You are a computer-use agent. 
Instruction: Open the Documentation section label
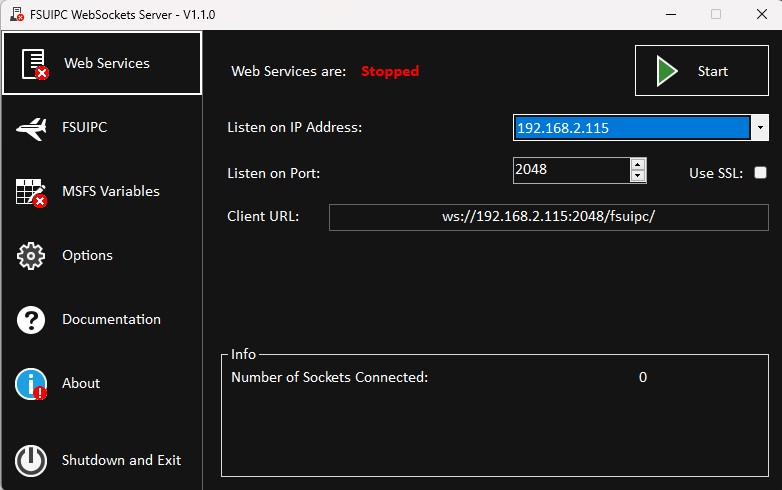click(x=111, y=319)
